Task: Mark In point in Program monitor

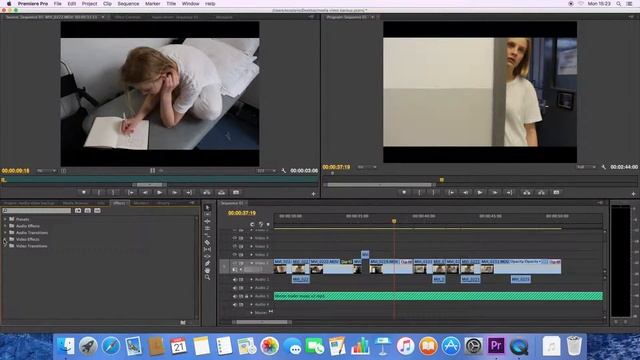Action: (x=419, y=193)
